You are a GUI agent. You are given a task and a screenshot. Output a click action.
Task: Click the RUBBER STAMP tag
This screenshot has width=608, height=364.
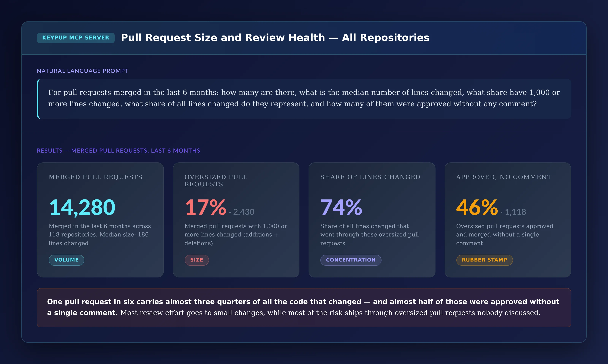click(x=484, y=260)
